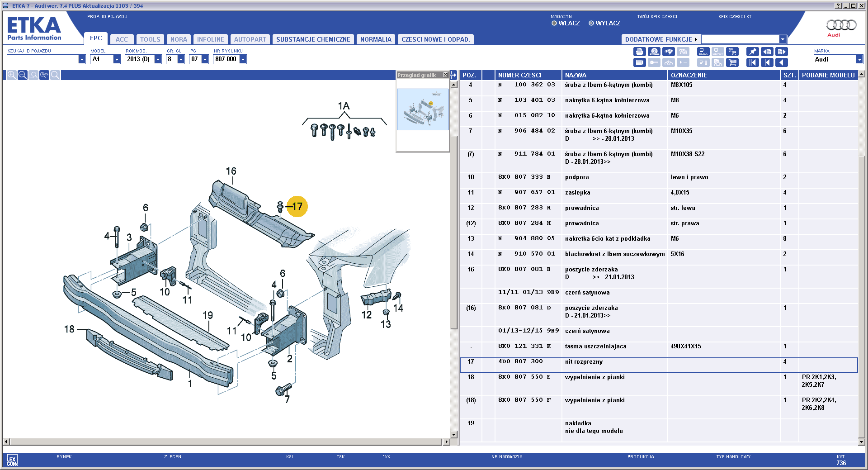Zoom out with the minus magnifier

click(x=22, y=75)
